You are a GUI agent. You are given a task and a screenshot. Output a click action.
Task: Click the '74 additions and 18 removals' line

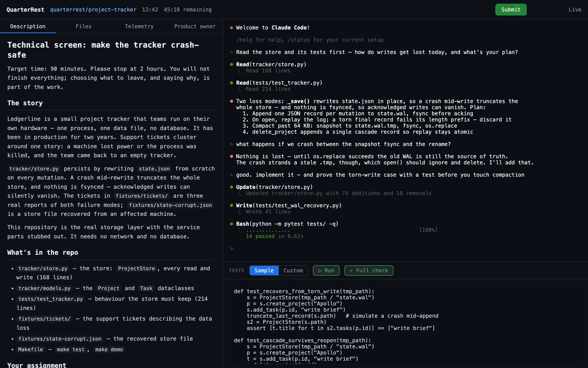(x=339, y=193)
